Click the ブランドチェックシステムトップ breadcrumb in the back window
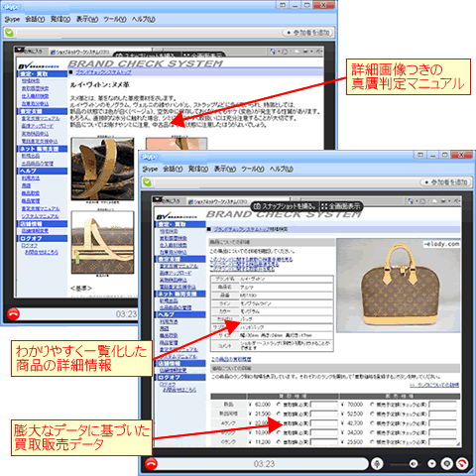 (103, 72)
